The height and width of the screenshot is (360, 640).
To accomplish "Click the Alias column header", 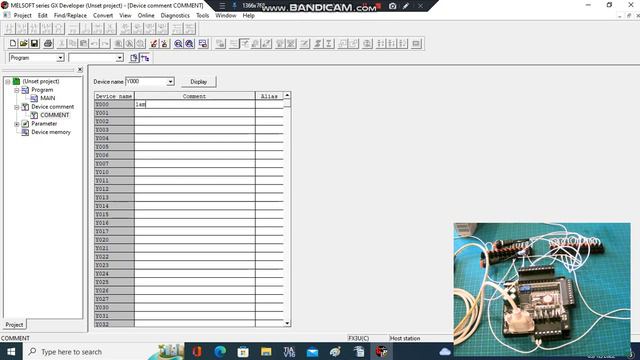I will [x=269, y=96].
